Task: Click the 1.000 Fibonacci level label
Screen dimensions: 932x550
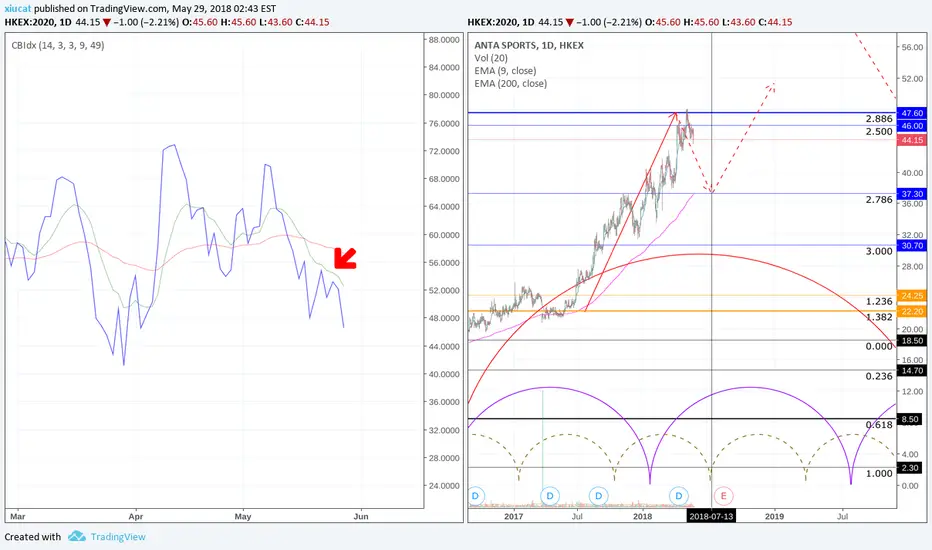Action: [879, 474]
